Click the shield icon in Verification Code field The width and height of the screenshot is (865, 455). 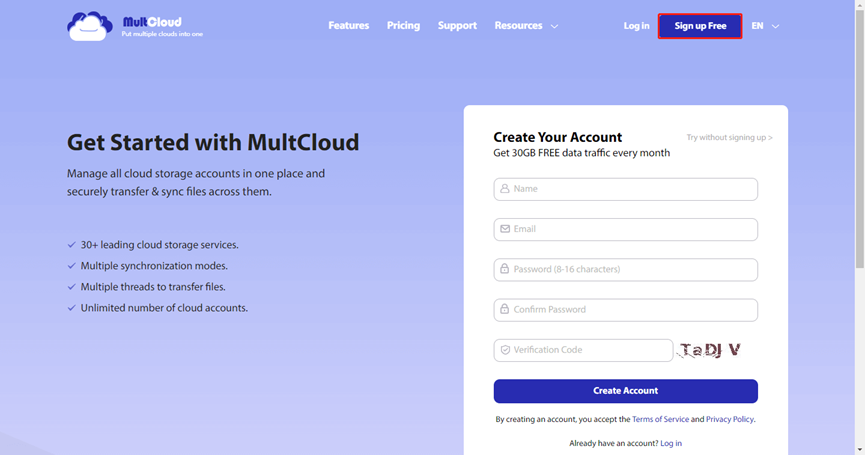click(x=505, y=350)
